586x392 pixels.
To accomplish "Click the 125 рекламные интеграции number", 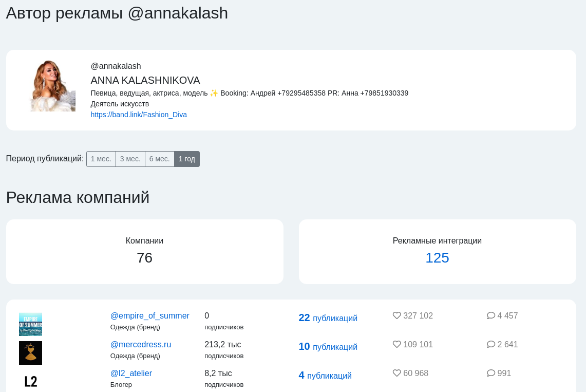I will pos(437,258).
